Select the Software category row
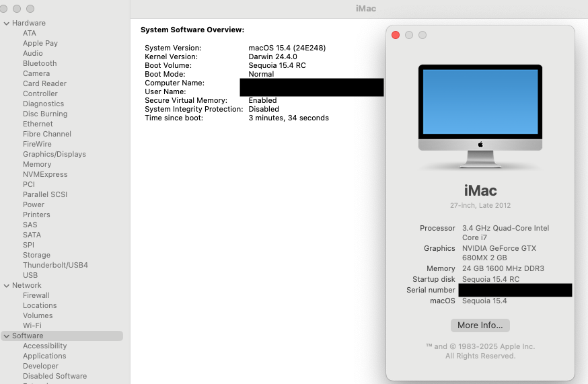Screen dimensions: 588x384 (62, 336)
